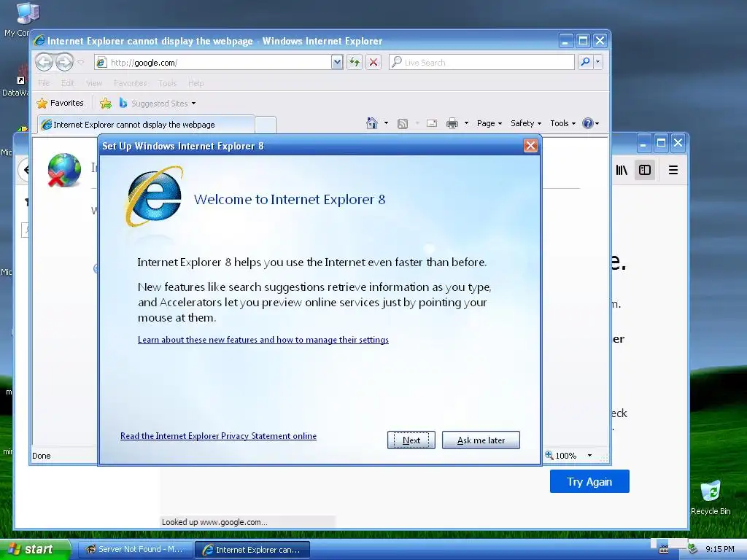Click the zoom magnifier icon in the status bar
747x560 pixels.
[x=549, y=455]
